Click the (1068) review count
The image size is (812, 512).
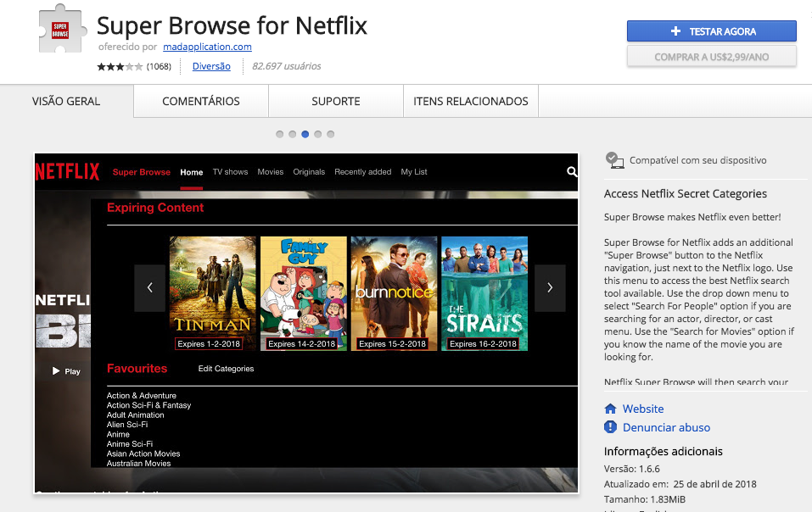click(159, 67)
